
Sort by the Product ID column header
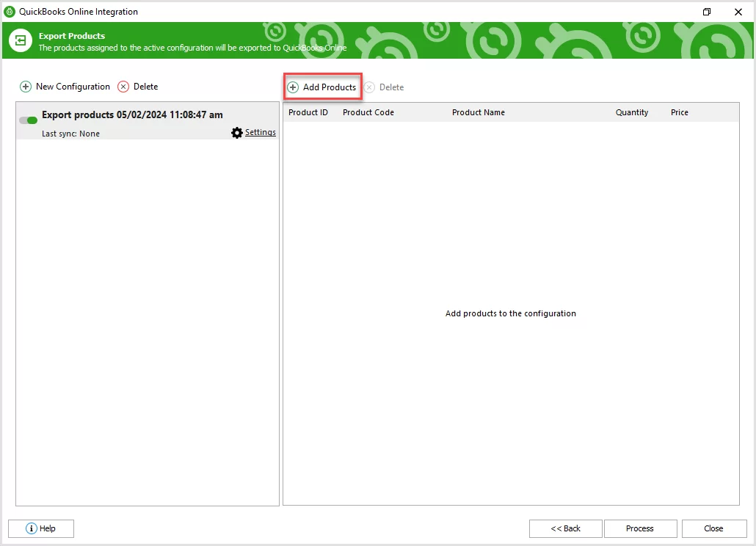click(308, 112)
